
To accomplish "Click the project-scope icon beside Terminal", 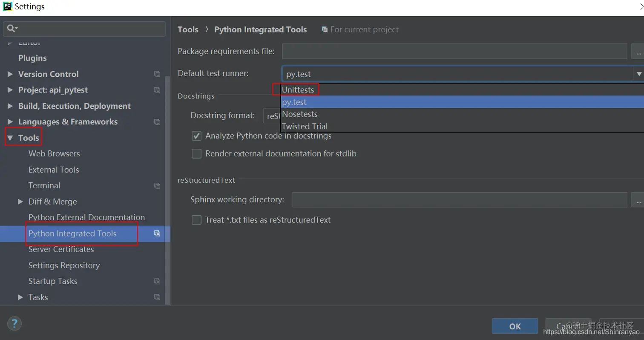I will (x=157, y=186).
